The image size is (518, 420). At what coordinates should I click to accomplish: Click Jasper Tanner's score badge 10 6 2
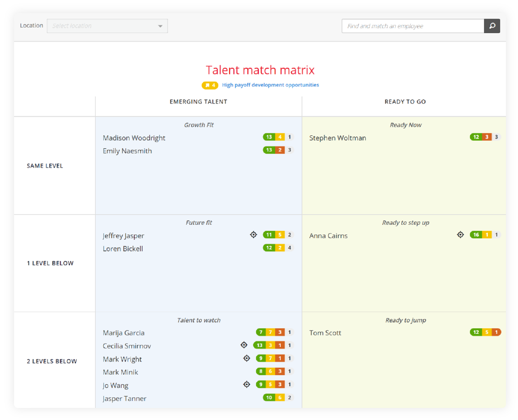278,397
